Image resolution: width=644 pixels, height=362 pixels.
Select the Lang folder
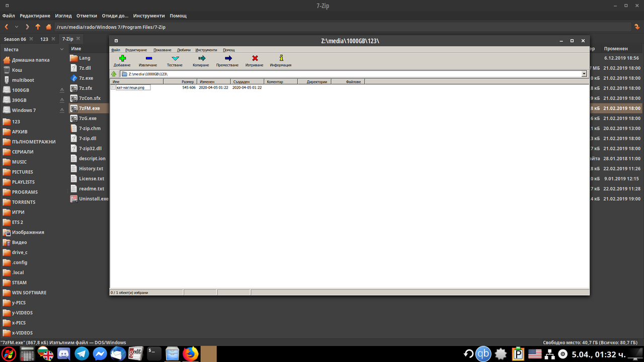(x=85, y=58)
